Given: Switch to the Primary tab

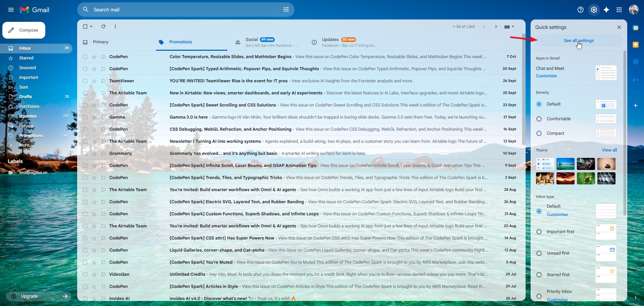Looking at the screenshot, I should point(100,42).
